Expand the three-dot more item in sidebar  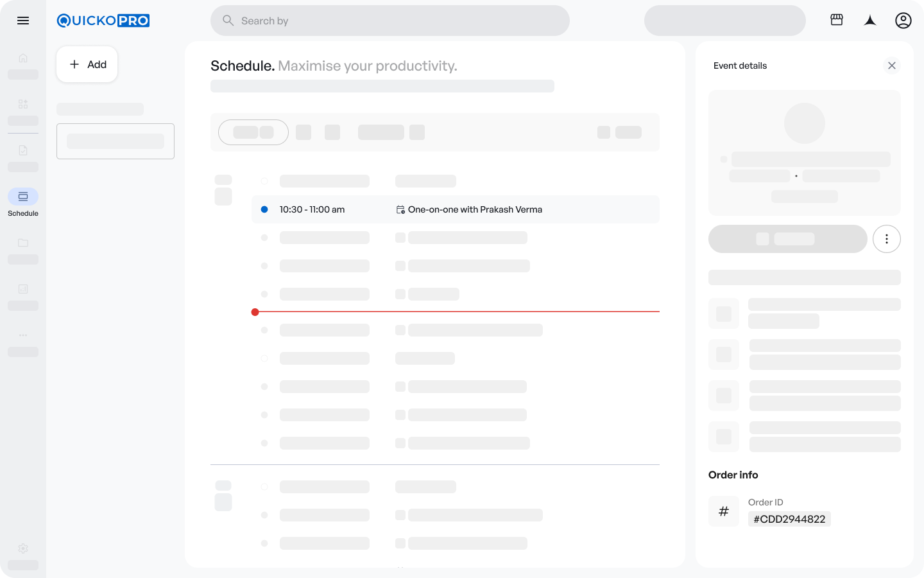(x=23, y=335)
